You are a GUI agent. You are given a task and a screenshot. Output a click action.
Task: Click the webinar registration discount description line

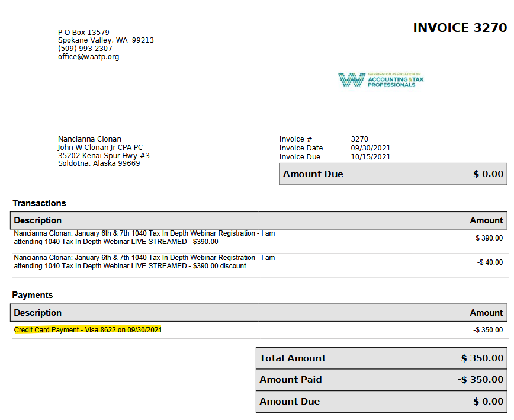[144, 262]
